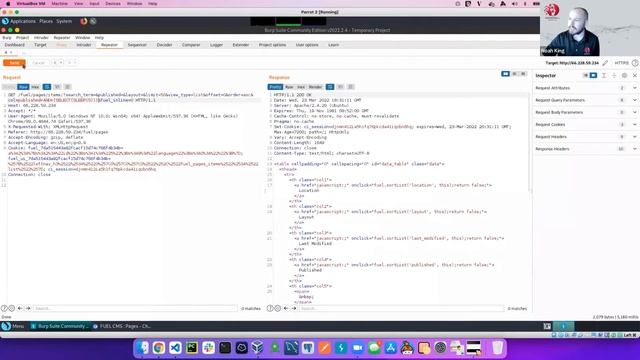Open Inspector settings gear icon

coord(624,76)
